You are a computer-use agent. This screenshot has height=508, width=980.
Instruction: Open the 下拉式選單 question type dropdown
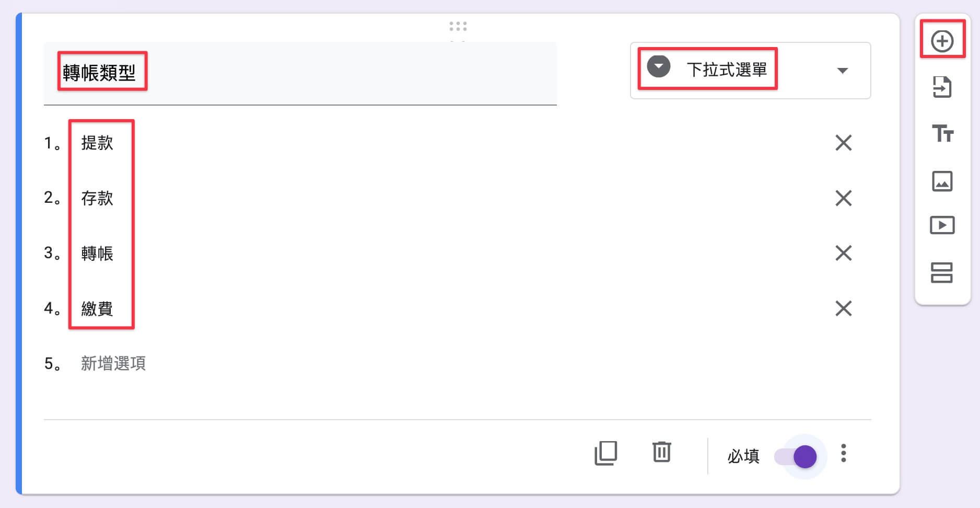(750, 70)
